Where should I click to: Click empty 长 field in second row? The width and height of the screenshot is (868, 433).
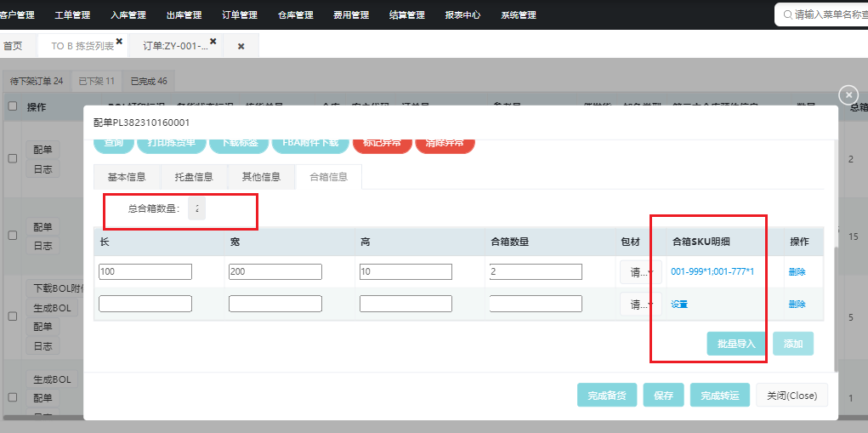point(145,304)
